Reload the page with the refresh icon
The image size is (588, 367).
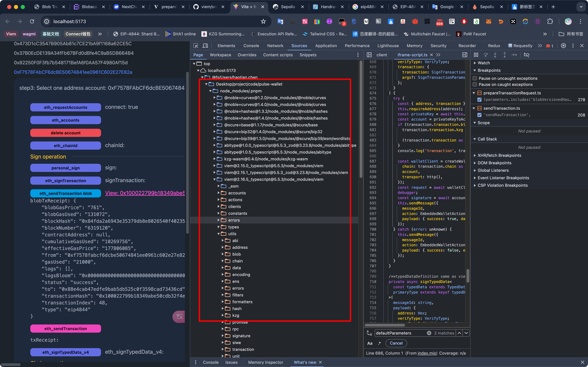[x=32, y=21]
